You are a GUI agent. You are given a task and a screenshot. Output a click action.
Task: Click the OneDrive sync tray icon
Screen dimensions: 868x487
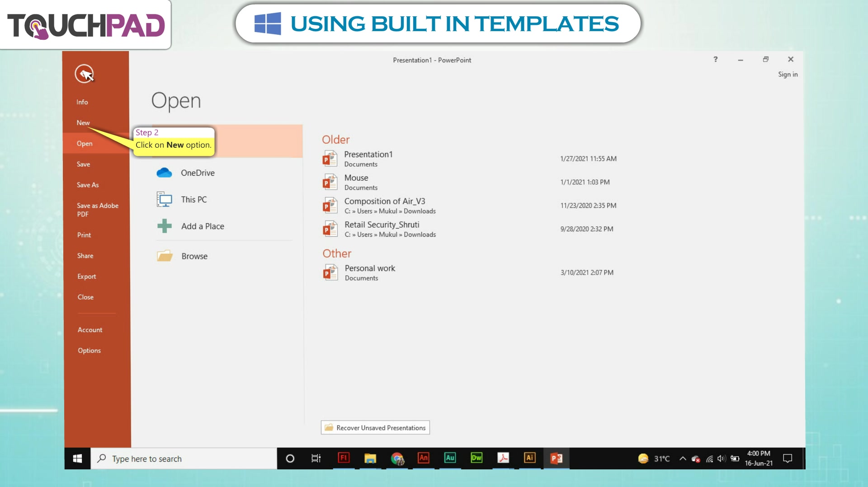(696, 459)
